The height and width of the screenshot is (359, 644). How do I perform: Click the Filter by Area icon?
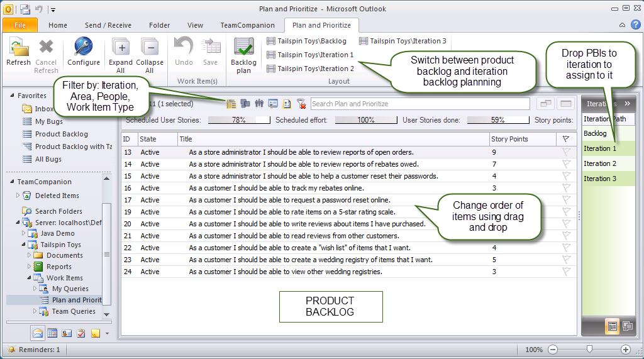coord(245,104)
